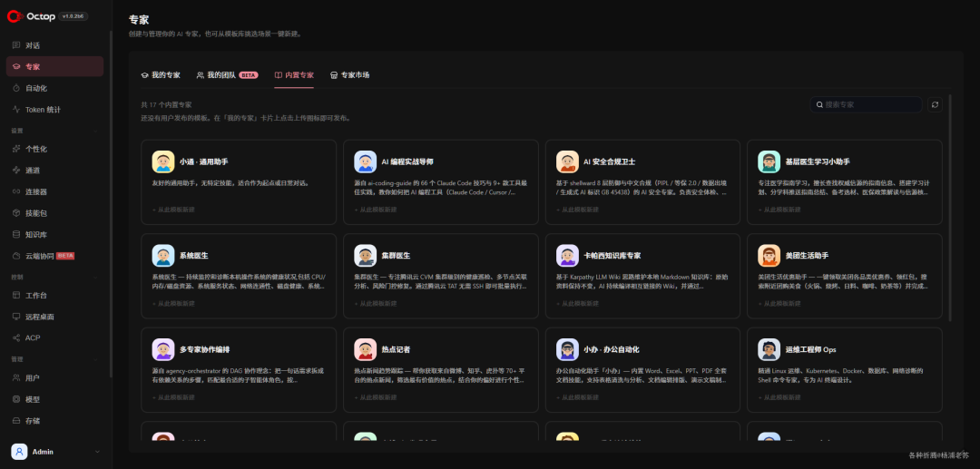
Task: Open the 对话 page in the sidebar
Action: [54, 45]
